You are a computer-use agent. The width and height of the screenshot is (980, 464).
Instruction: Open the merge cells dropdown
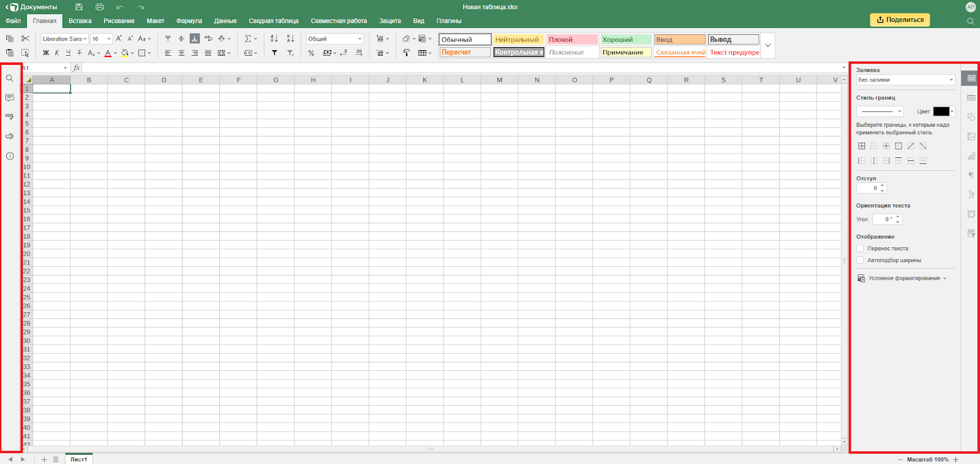[229, 53]
